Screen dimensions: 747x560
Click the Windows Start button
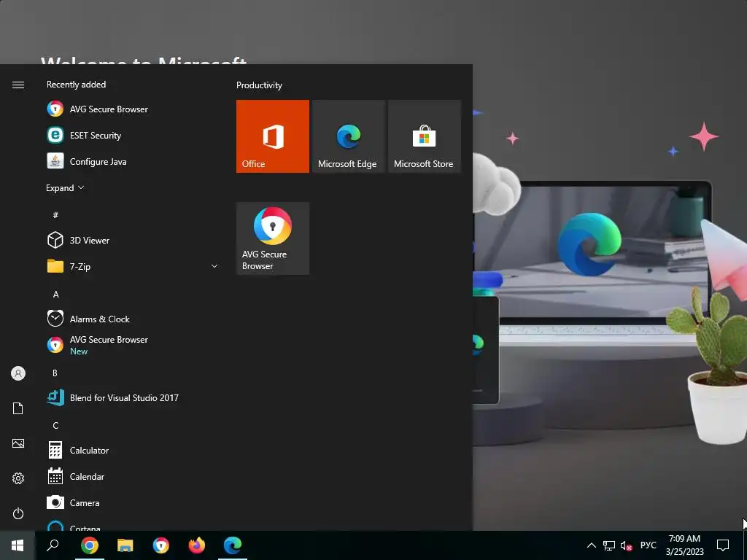[18, 545]
